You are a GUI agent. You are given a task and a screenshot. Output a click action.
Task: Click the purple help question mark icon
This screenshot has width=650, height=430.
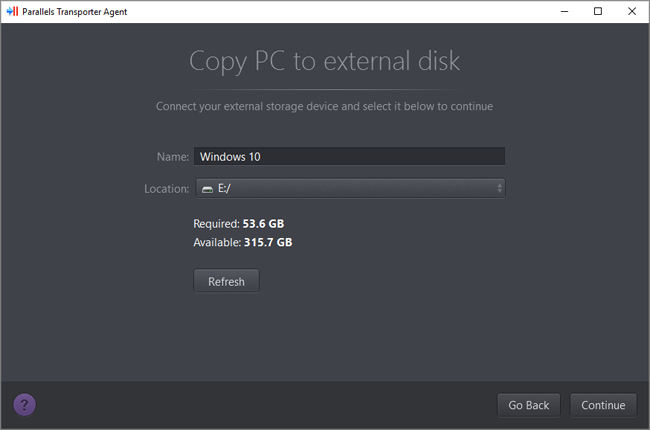point(25,404)
